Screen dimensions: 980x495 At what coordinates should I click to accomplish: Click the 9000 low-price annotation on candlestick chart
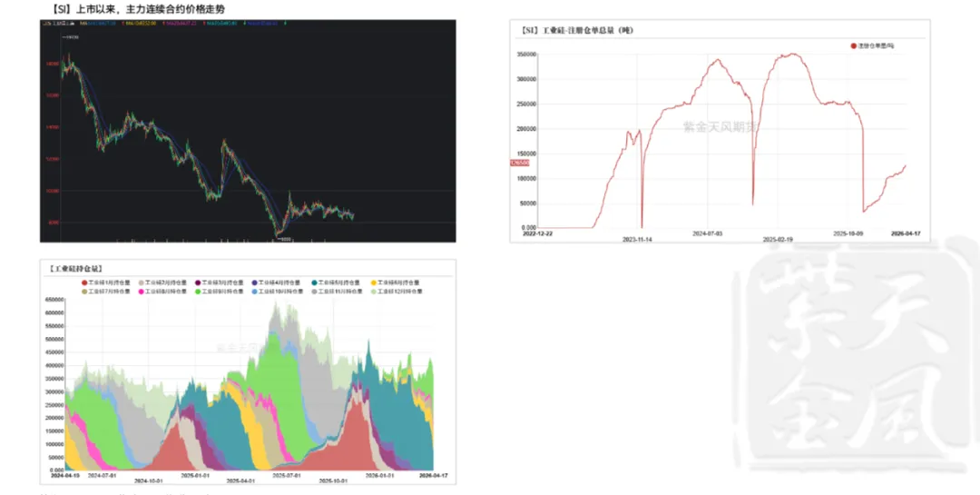[284, 239]
